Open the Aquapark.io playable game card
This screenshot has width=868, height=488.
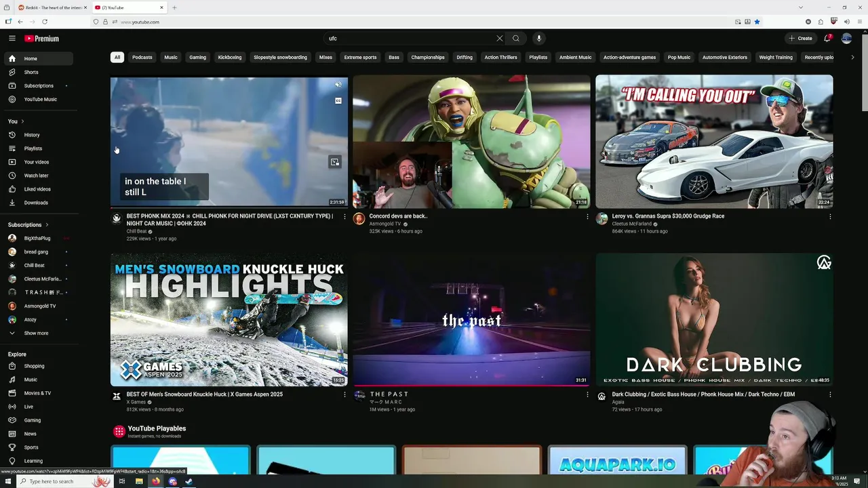pyautogui.click(x=617, y=460)
